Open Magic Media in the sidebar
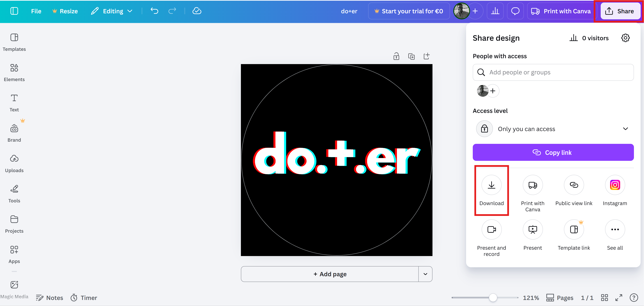 (x=14, y=285)
